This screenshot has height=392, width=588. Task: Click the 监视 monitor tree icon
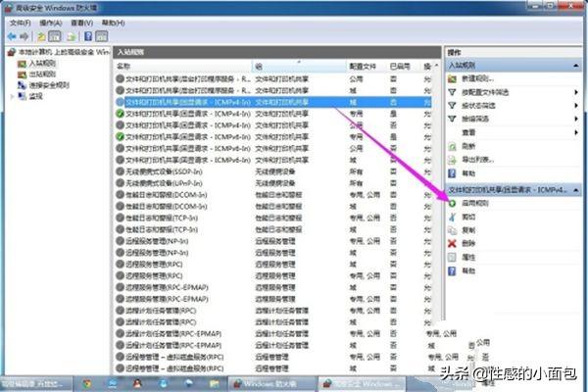(x=23, y=96)
